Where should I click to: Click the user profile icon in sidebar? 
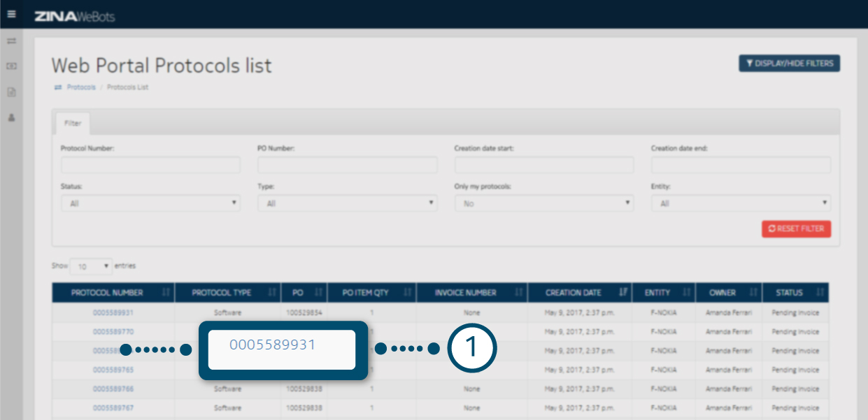pyautogui.click(x=11, y=117)
